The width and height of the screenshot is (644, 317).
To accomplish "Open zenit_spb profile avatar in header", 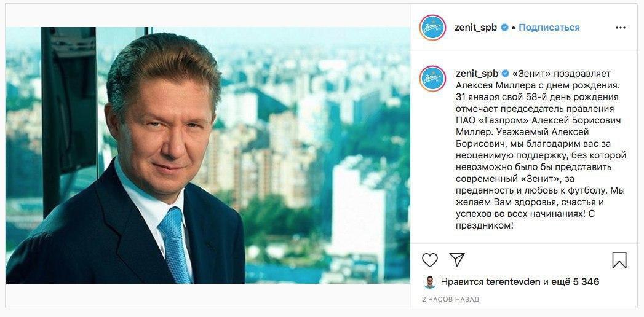I will click(x=432, y=28).
